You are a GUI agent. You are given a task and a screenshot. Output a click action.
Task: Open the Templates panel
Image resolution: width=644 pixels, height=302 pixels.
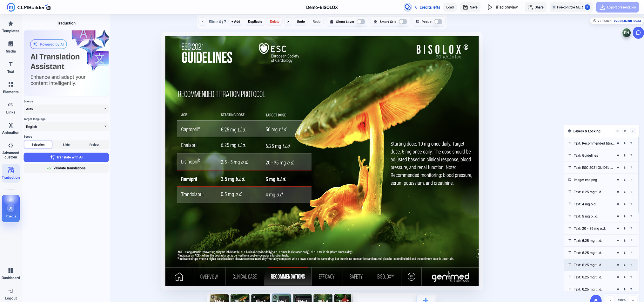coord(11,27)
